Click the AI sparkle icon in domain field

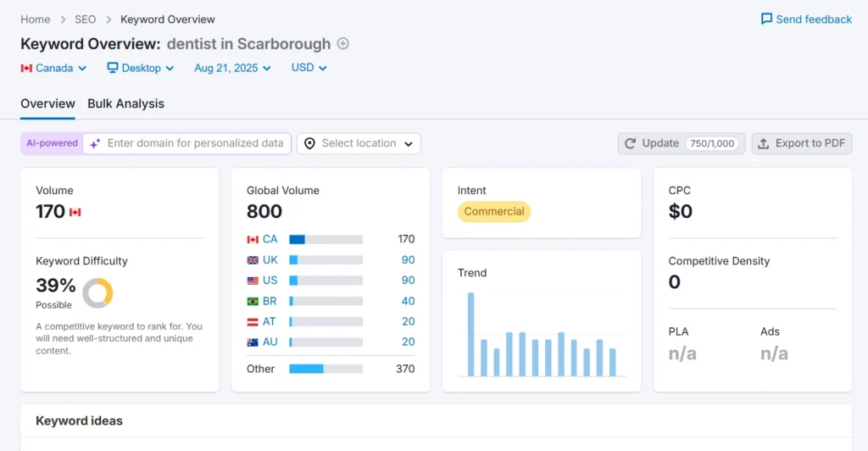[x=95, y=143]
